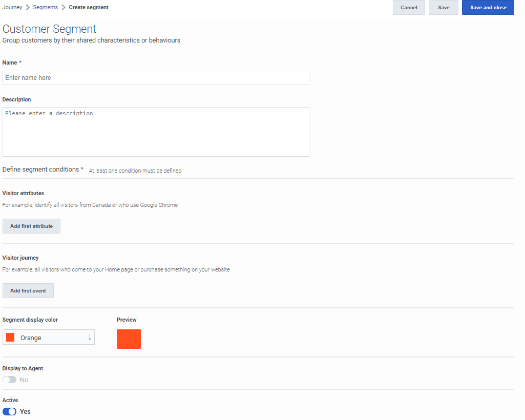Open the Segment display color dropdown

tap(49, 337)
